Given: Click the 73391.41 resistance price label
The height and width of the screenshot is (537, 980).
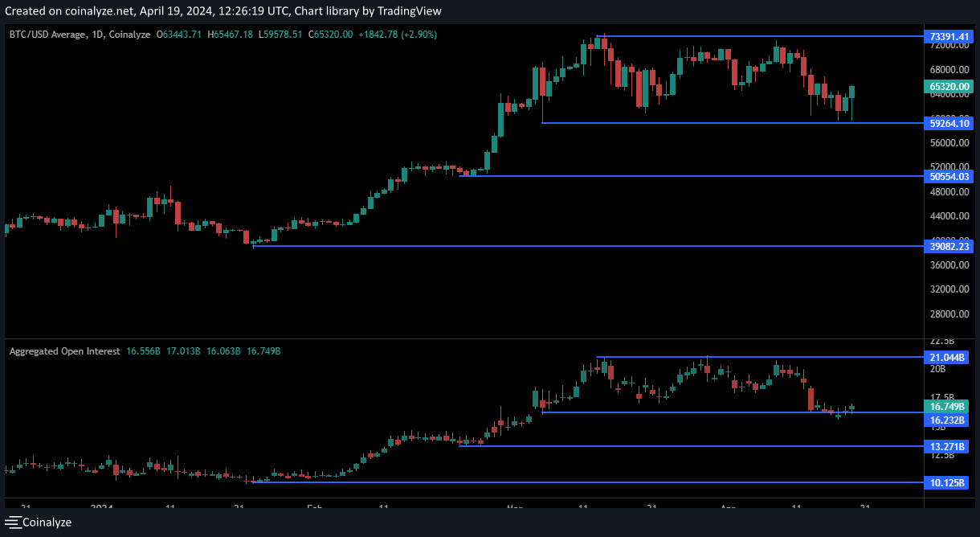Looking at the screenshot, I should tap(949, 37).
